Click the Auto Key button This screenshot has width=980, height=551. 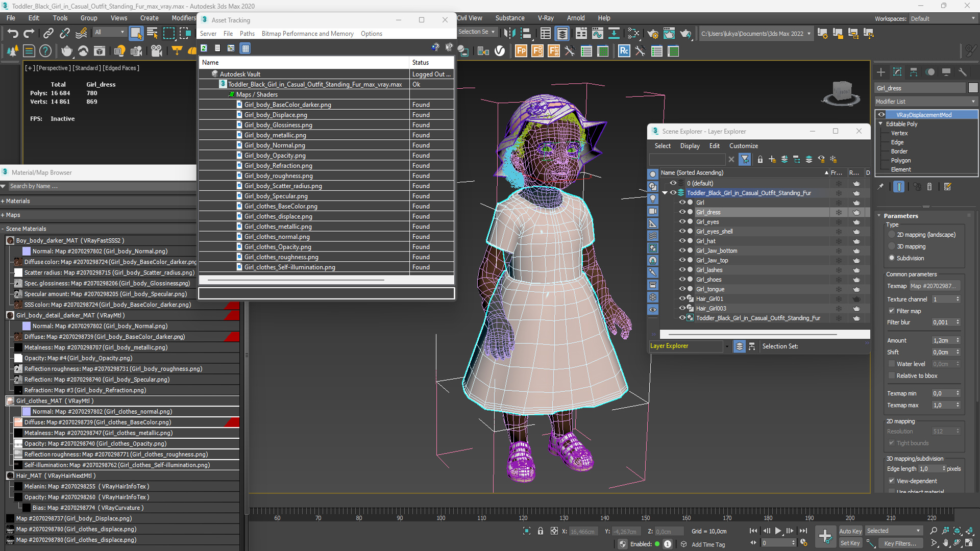[x=850, y=531]
